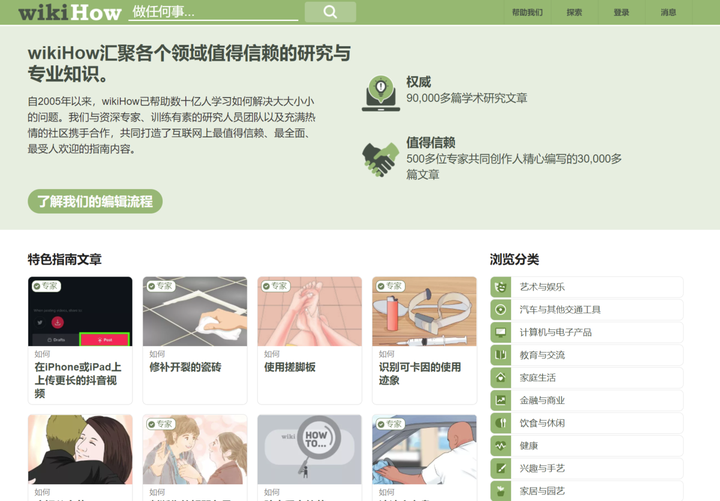Click the 教育与交流 book icon
This screenshot has width=720, height=501.
coord(501,355)
